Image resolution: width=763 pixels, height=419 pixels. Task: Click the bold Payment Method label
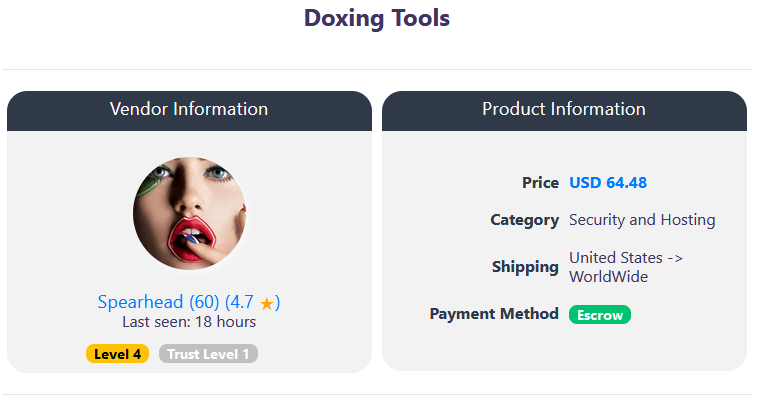click(494, 314)
